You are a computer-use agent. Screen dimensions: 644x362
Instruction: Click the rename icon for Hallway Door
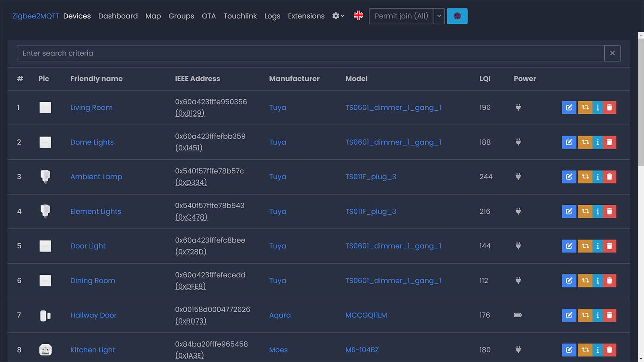[569, 315]
